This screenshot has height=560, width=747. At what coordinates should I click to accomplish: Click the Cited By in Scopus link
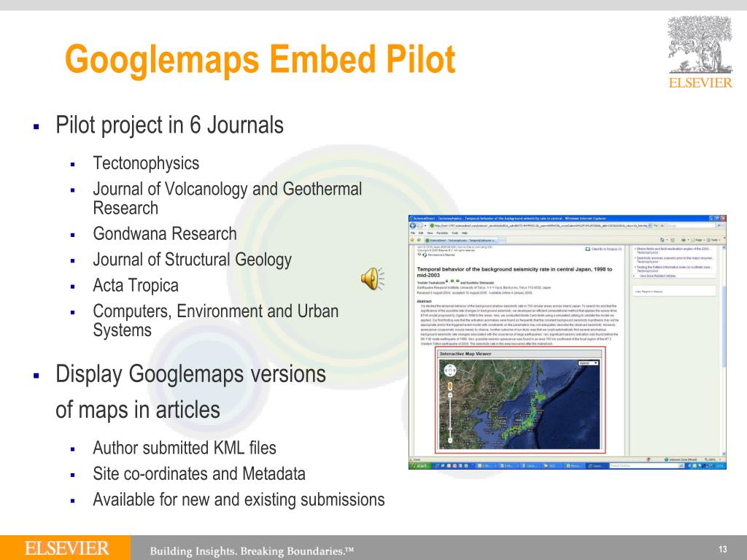(606, 249)
